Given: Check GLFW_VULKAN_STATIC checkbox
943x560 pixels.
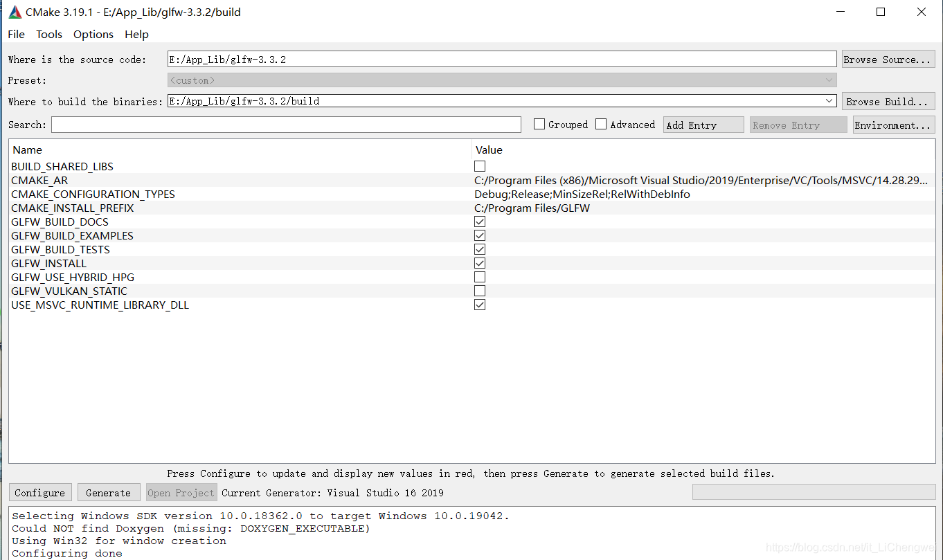Looking at the screenshot, I should tap(480, 291).
